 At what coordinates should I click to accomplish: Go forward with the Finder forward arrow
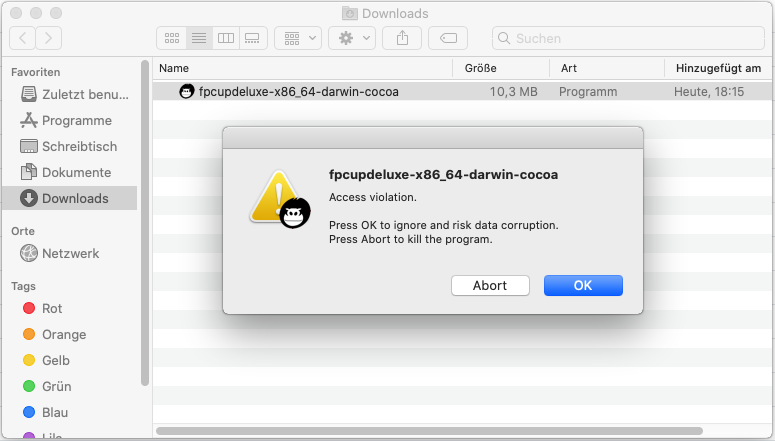(48, 38)
